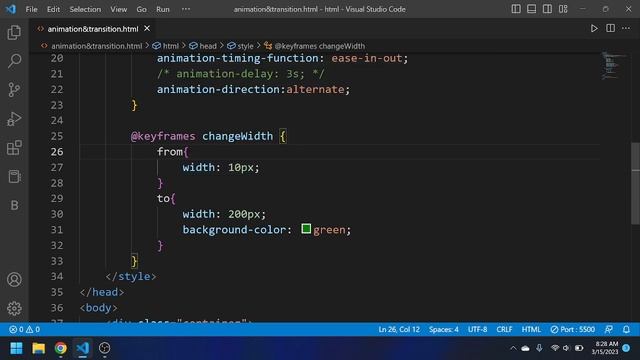Change line endings via CRLF
Viewport: 640px width, 360px height.
click(504, 329)
